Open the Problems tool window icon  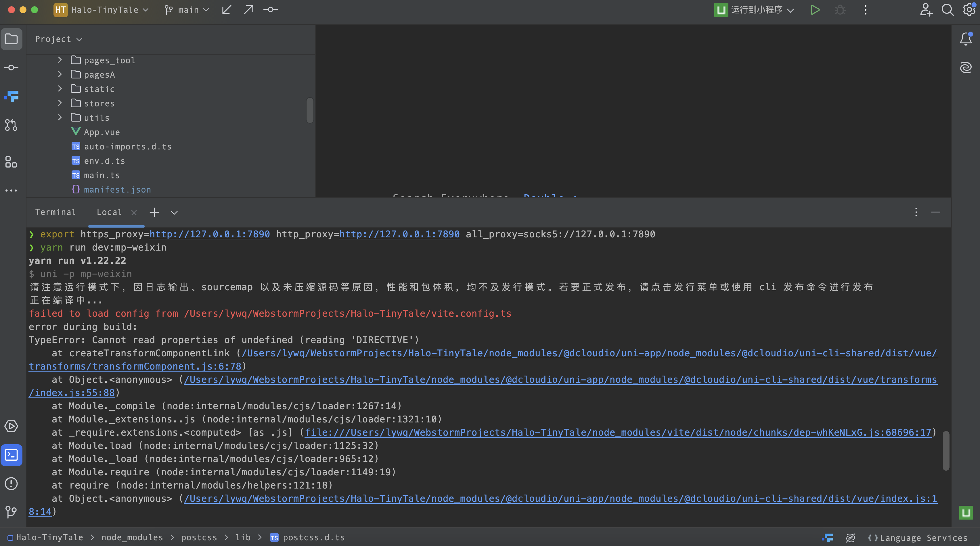[x=12, y=484]
